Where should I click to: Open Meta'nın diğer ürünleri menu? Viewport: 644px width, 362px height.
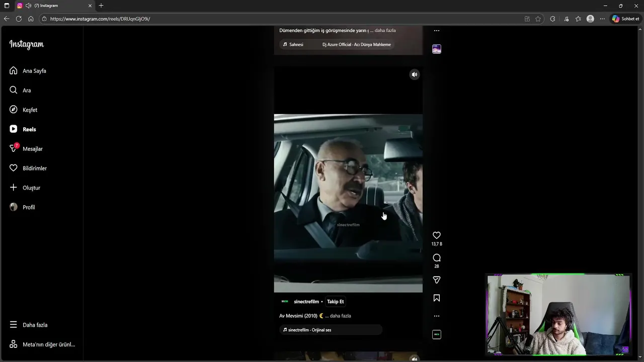pos(41,344)
